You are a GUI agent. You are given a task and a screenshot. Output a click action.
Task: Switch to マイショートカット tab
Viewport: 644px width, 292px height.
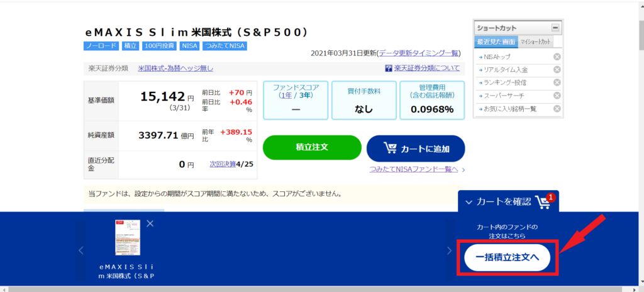tap(535, 42)
